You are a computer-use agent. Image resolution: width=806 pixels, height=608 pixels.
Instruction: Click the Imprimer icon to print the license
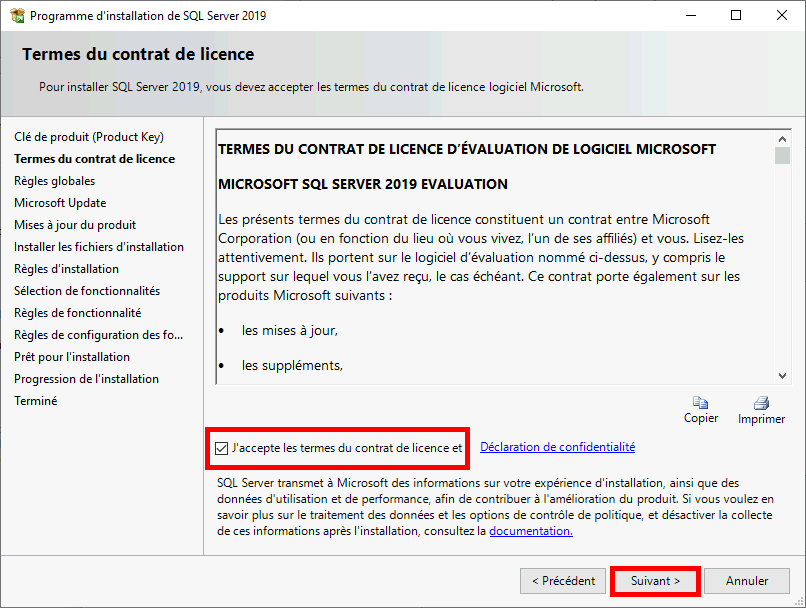(x=761, y=403)
